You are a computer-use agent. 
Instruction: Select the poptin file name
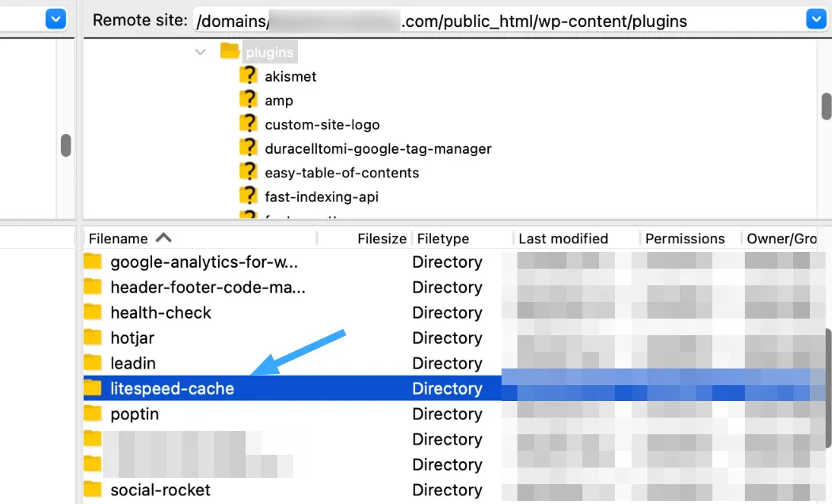(134, 414)
